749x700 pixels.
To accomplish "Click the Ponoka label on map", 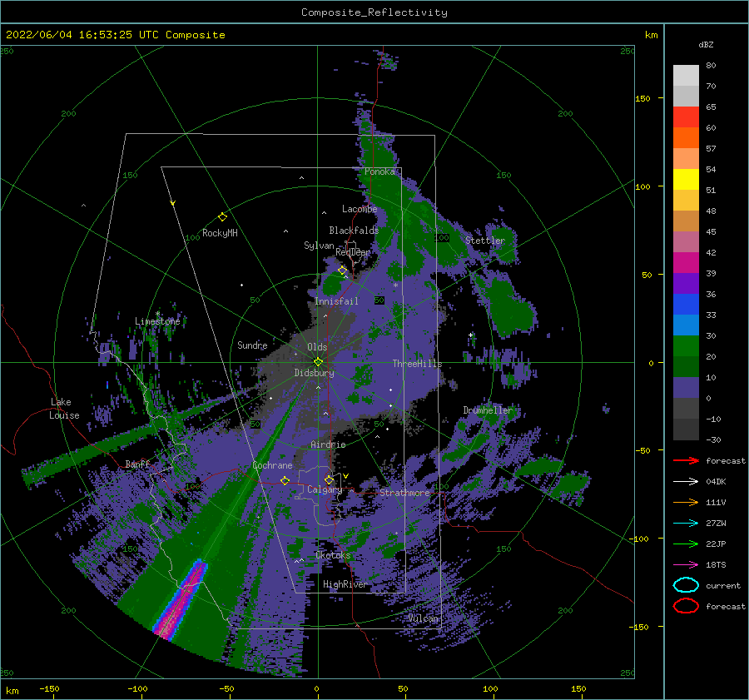I will [x=379, y=171].
